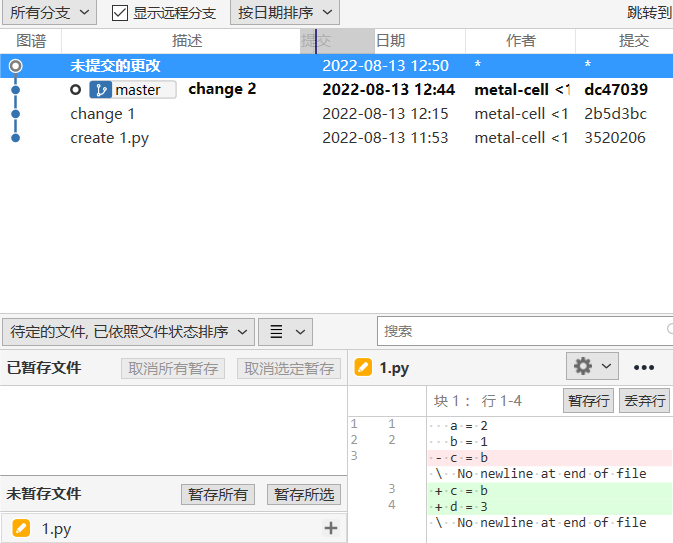
Task: Open the 所有分支 branch filter dropdown
Action: [x=49, y=12]
